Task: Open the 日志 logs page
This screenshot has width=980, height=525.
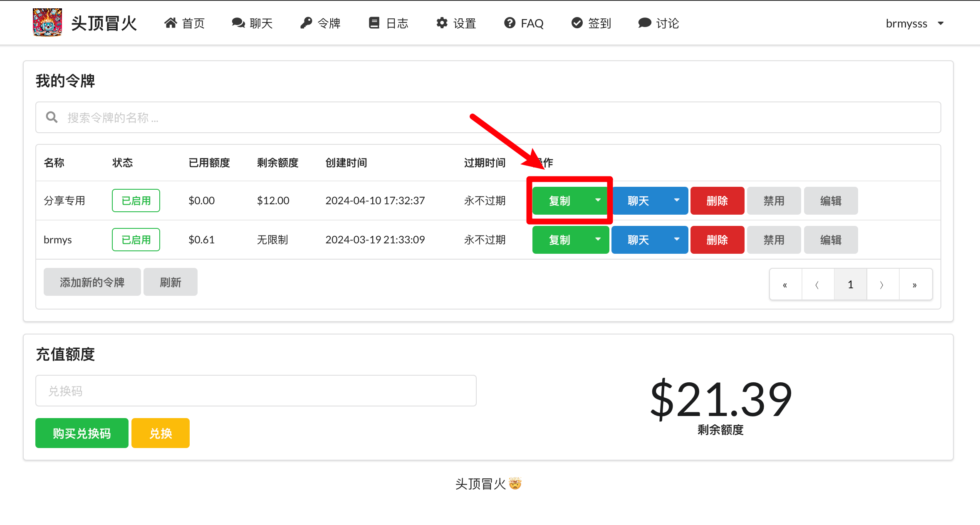Action: pyautogui.click(x=389, y=23)
